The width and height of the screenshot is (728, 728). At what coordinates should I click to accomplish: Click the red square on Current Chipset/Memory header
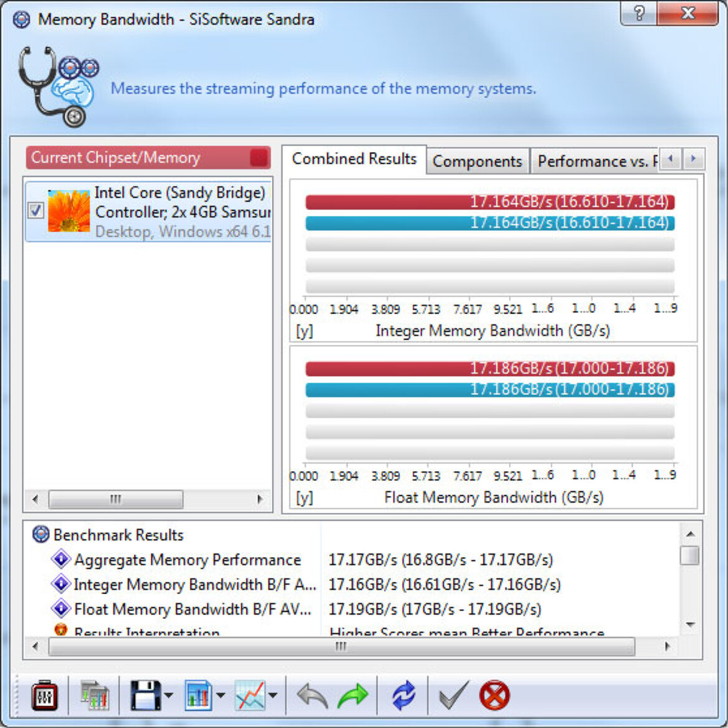click(259, 158)
